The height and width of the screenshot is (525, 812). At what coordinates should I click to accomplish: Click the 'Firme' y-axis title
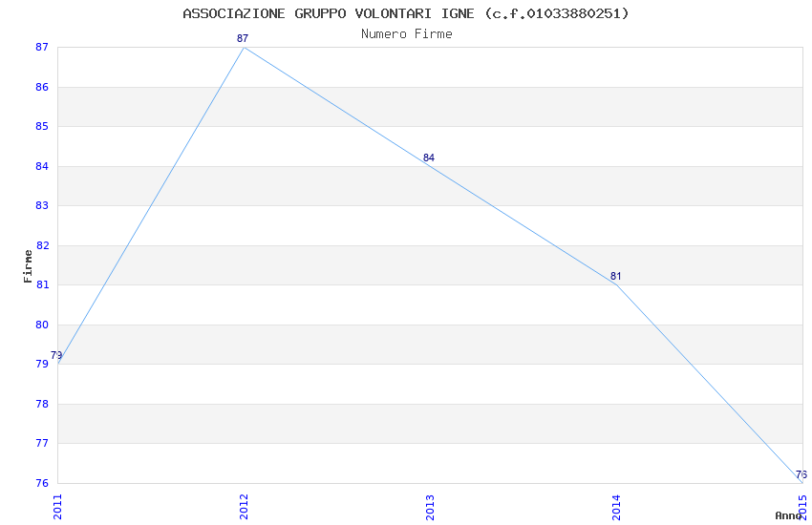pyautogui.click(x=28, y=266)
